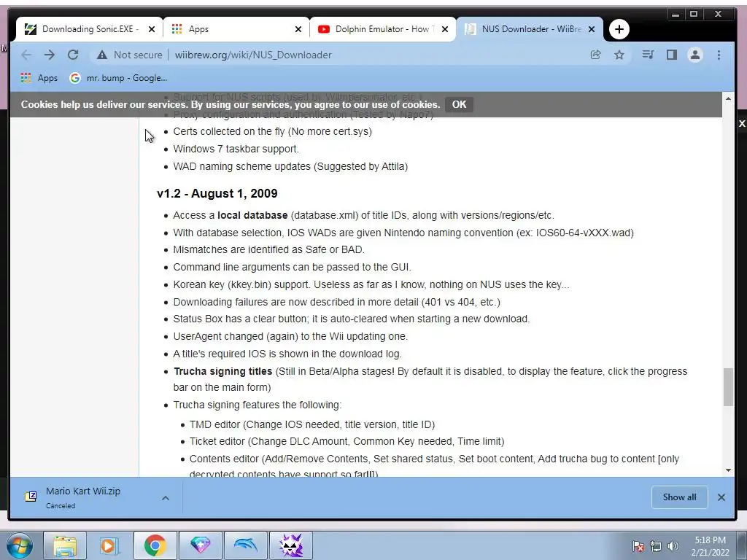Click the browser forward arrow
This screenshot has width=747, height=560.
50,55
